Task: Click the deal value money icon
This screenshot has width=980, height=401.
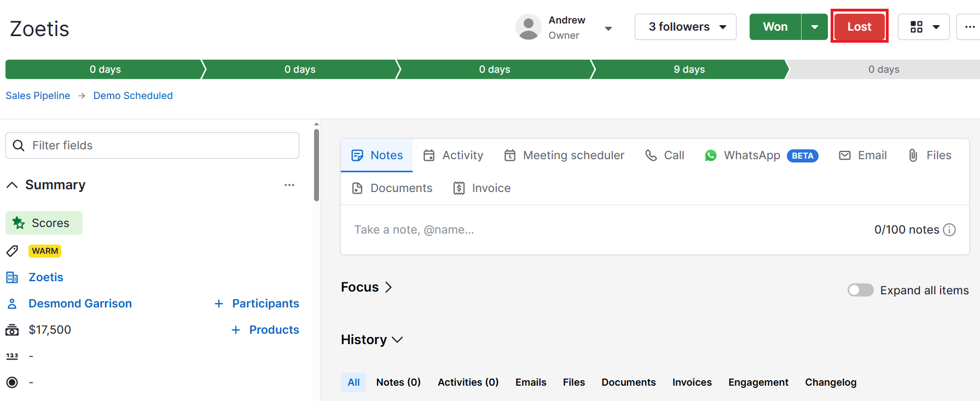Action: (x=12, y=330)
